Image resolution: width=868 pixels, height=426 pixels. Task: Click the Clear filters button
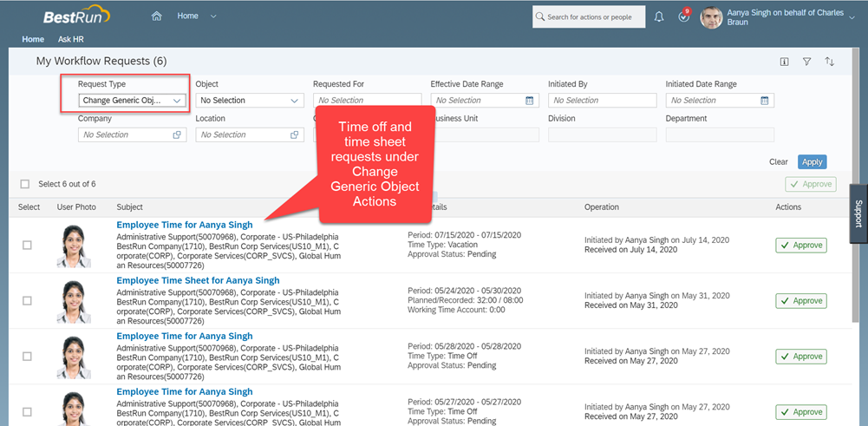(779, 161)
